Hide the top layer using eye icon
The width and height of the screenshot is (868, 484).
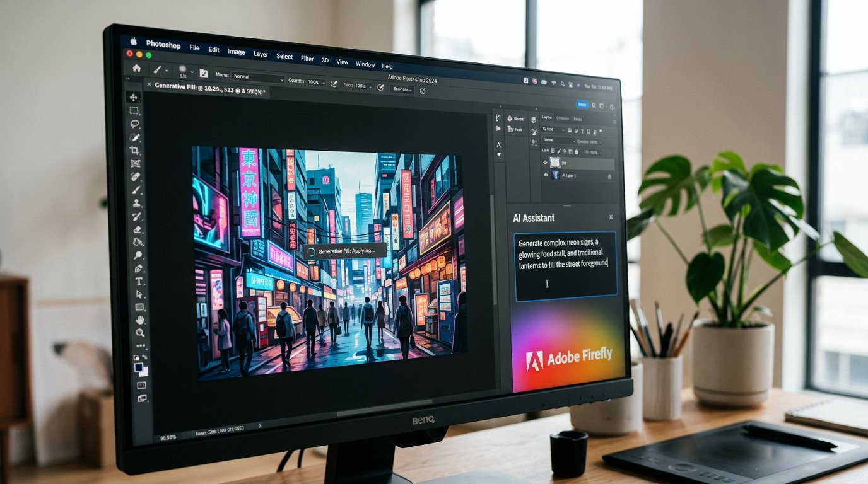(546, 163)
